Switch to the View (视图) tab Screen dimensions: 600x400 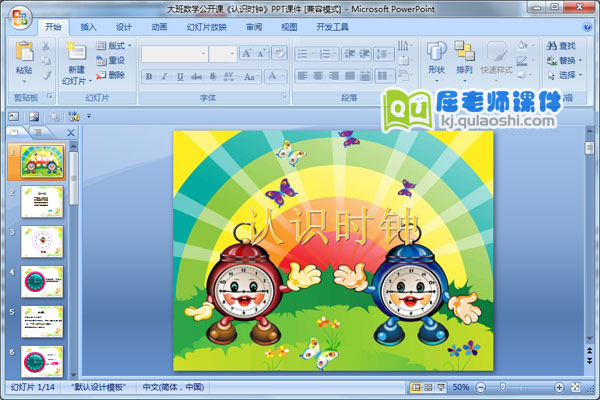[x=289, y=27]
